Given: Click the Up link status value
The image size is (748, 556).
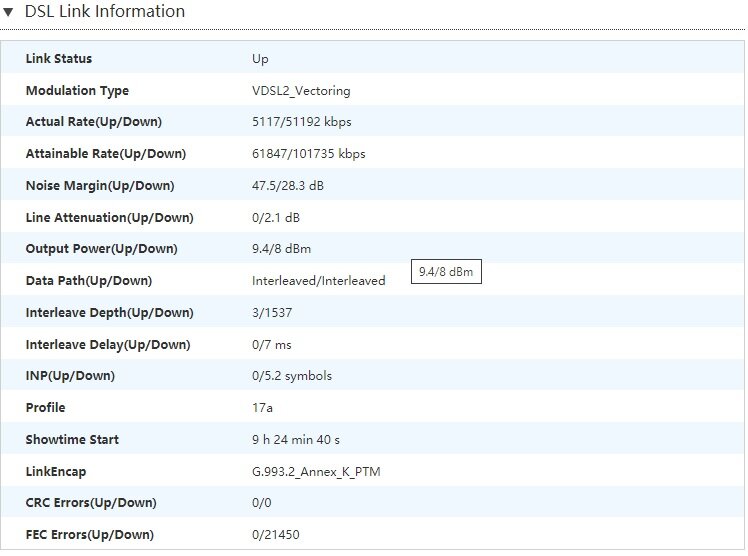Looking at the screenshot, I should coord(260,59).
